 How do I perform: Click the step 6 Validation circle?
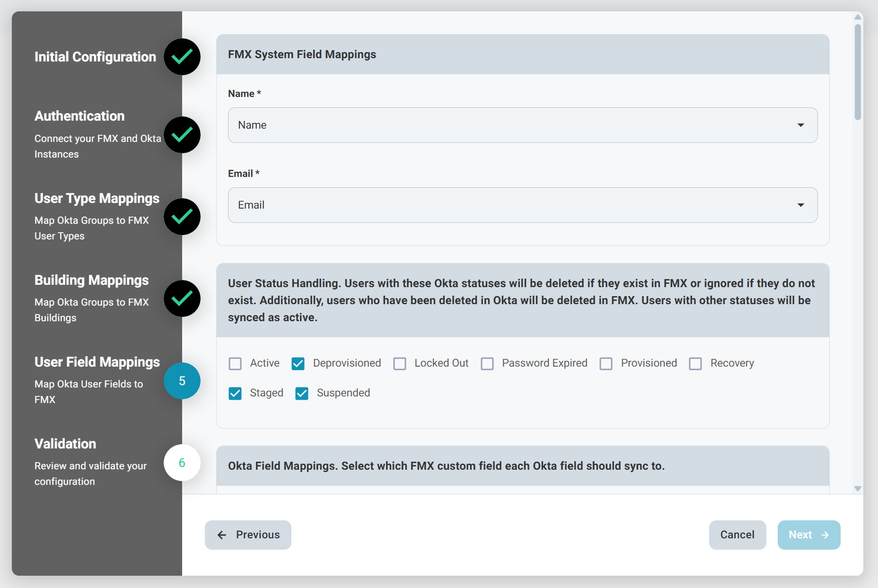(x=182, y=463)
